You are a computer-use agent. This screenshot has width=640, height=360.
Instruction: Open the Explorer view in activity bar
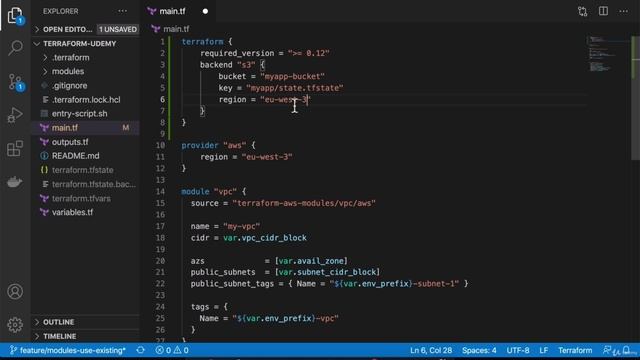click(x=15, y=16)
